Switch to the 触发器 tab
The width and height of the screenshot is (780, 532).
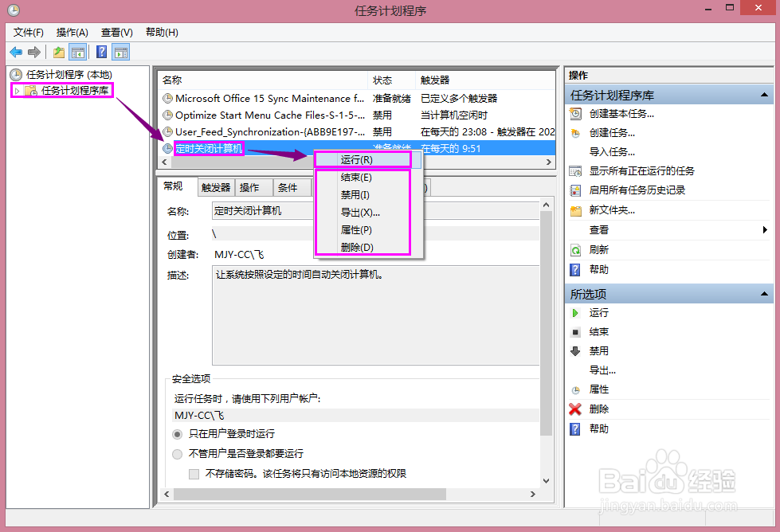[215, 186]
